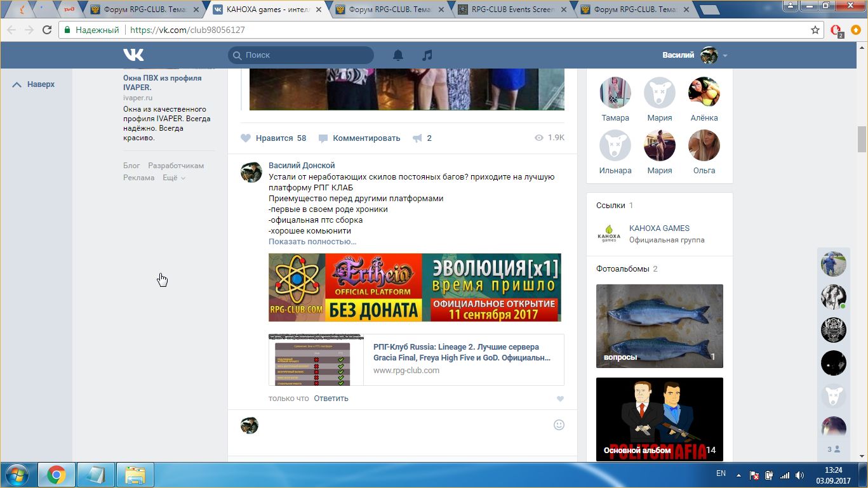Bookmark the page with the star icon
Screen dimensions: 868x488
pyautogui.click(x=815, y=30)
